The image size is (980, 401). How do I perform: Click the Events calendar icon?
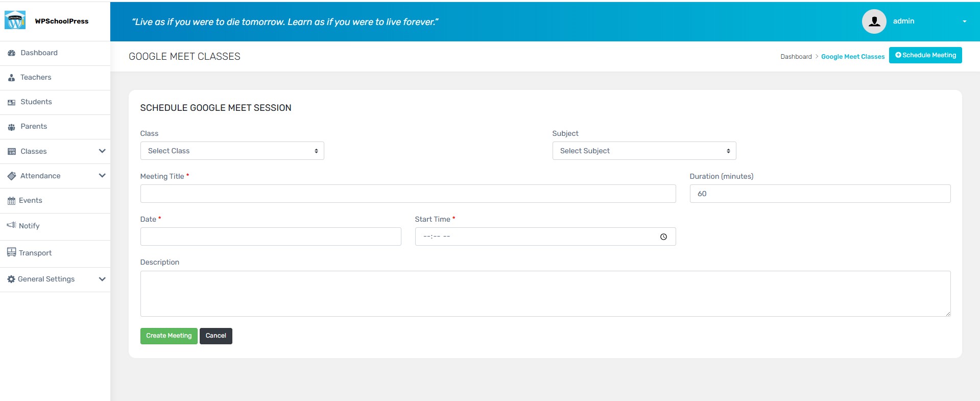(11, 201)
